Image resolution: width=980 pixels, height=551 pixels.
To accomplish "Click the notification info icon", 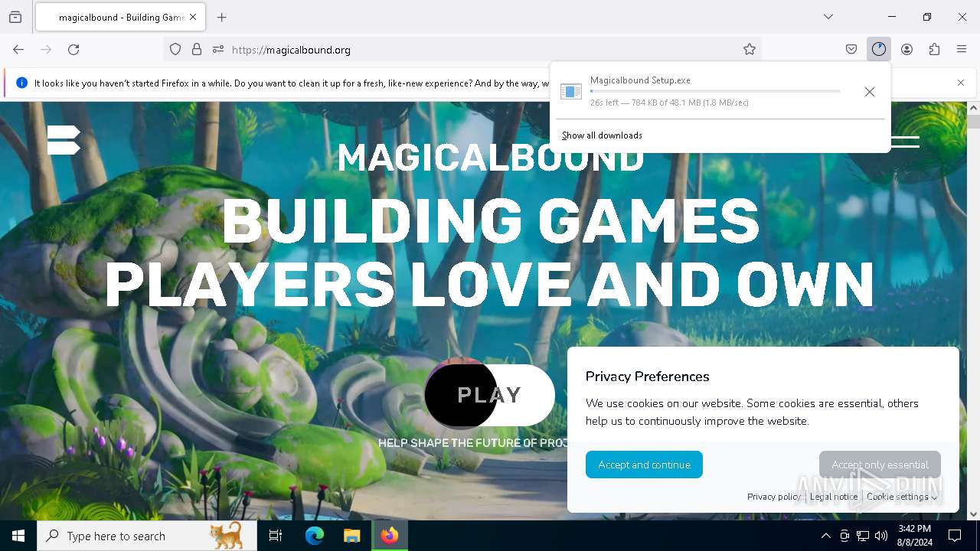I will click(x=21, y=83).
